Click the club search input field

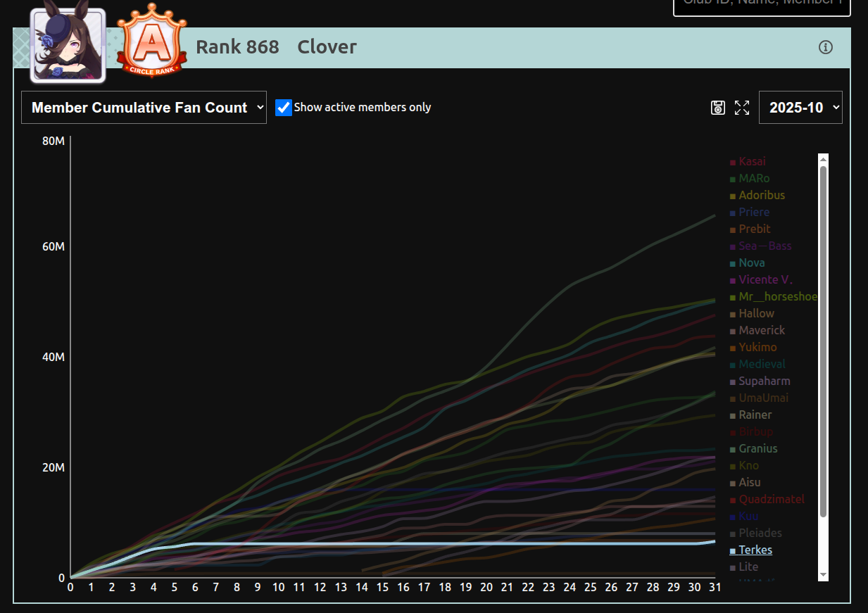point(762,6)
